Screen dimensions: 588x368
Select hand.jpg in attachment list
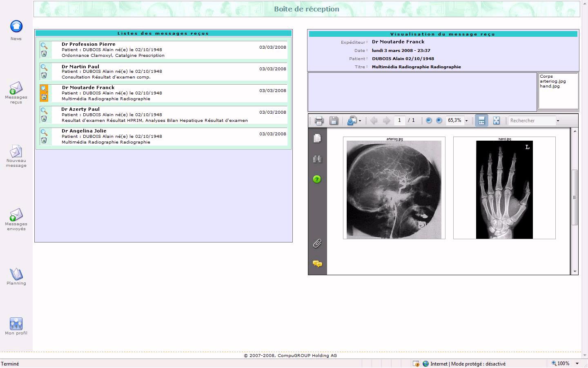coord(550,86)
